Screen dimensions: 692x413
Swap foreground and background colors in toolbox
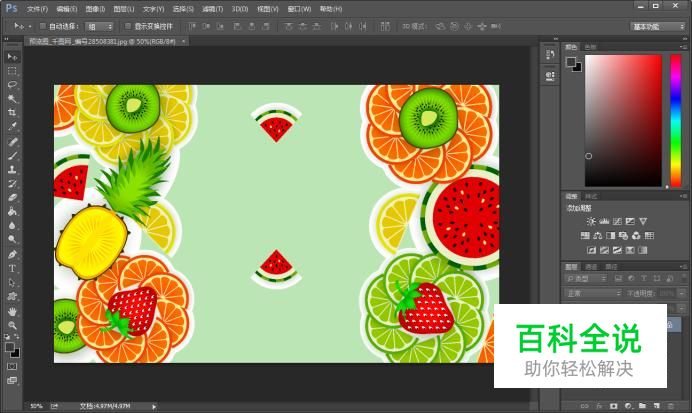point(16,337)
